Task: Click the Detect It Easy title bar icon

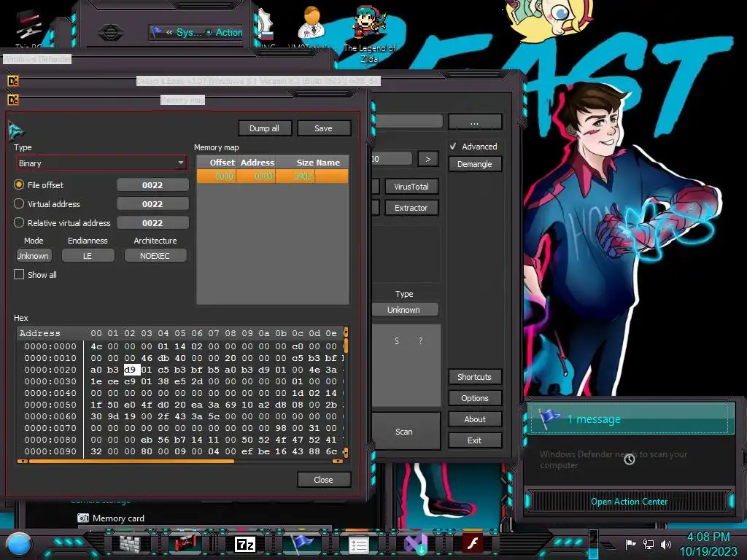Action: [x=13, y=81]
